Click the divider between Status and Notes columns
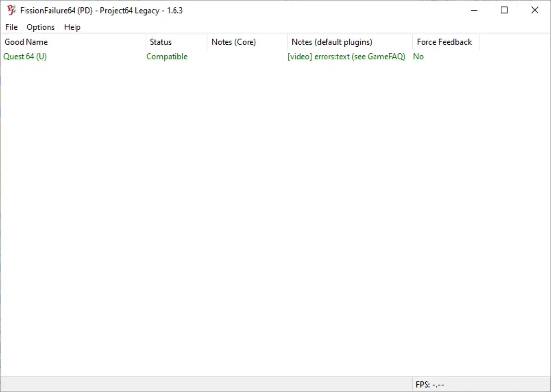This screenshot has height=392, width=551. [207, 42]
